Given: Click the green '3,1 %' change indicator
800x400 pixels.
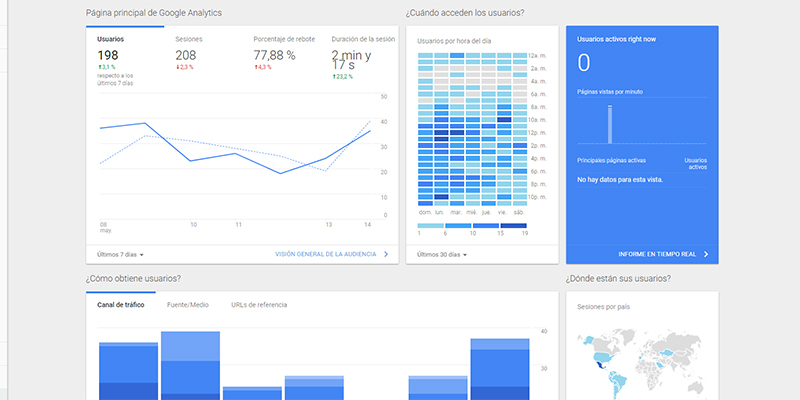Looking at the screenshot, I should (107, 67).
